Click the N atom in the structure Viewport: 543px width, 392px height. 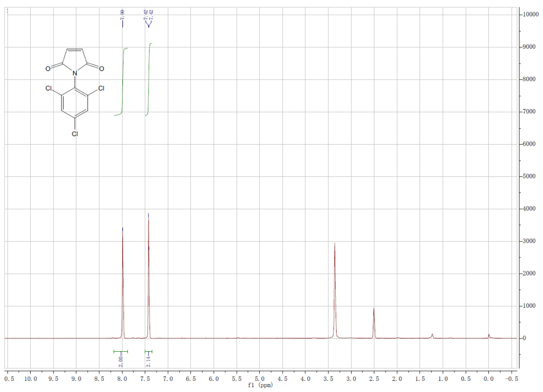point(75,73)
